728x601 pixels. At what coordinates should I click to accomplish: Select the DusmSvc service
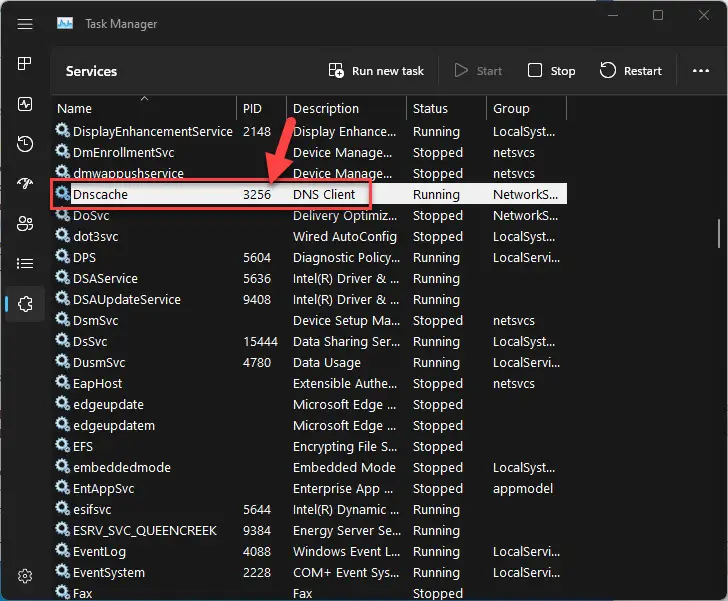tap(309, 362)
